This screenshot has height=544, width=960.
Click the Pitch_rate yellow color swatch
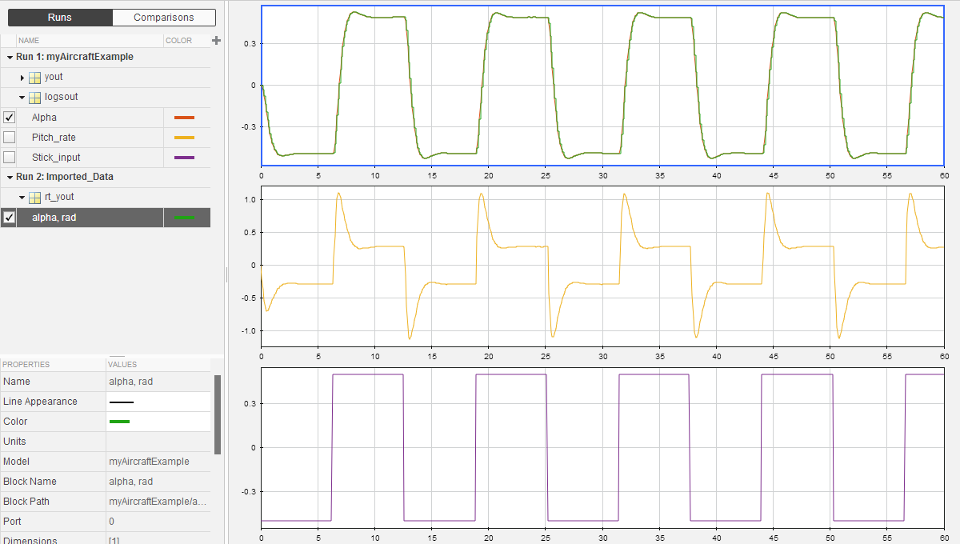[x=184, y=138]
